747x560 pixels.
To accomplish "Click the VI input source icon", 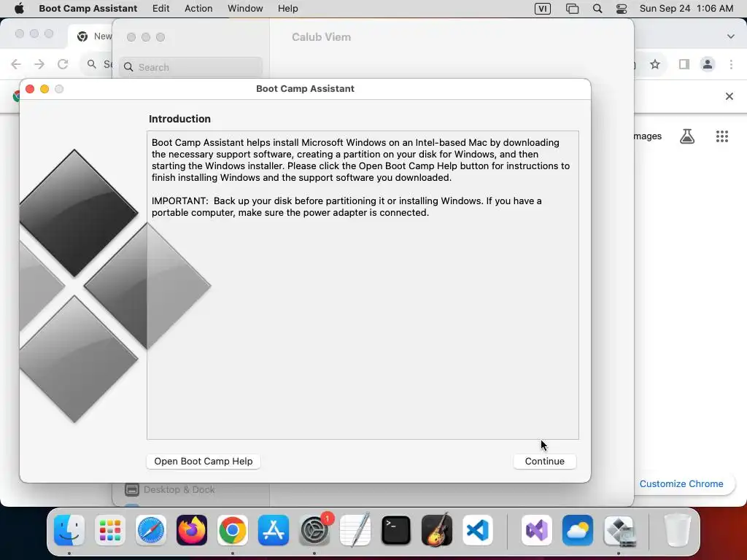I will point(543,9).
